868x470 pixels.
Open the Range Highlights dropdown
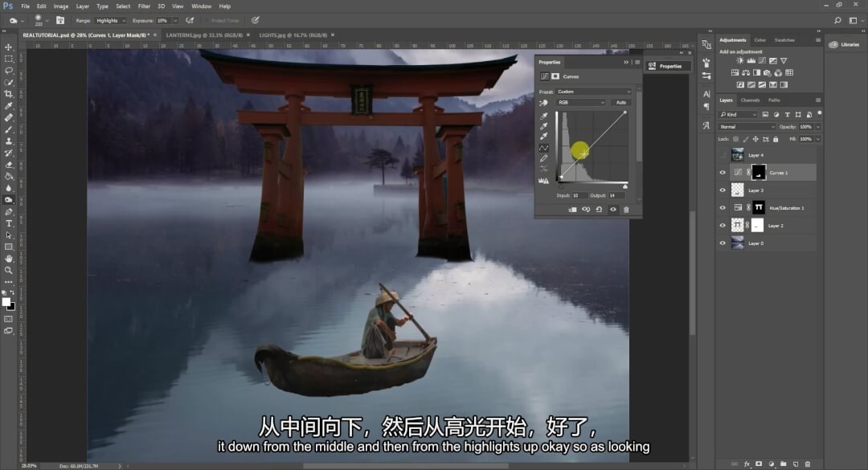tap(109, 20)
